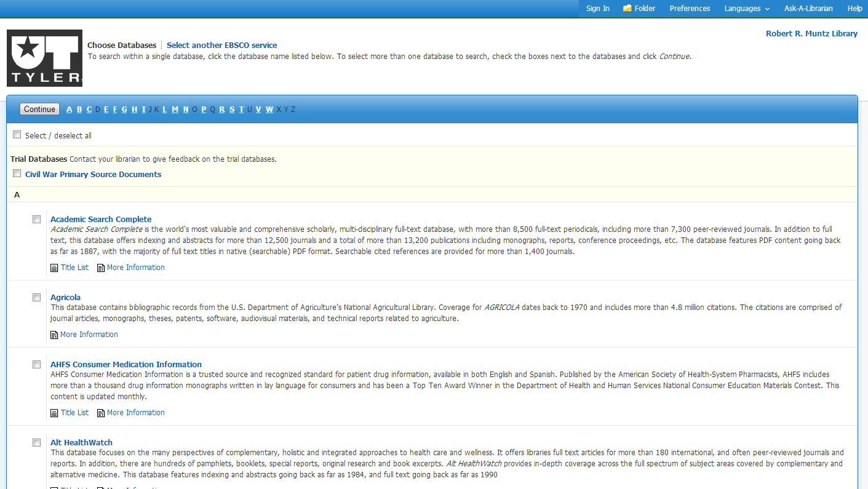The height and width of the screenshot is (489, 868).
Task: Open More Information for AHFS Consumer Medication
Action: (x=136, y=413)
